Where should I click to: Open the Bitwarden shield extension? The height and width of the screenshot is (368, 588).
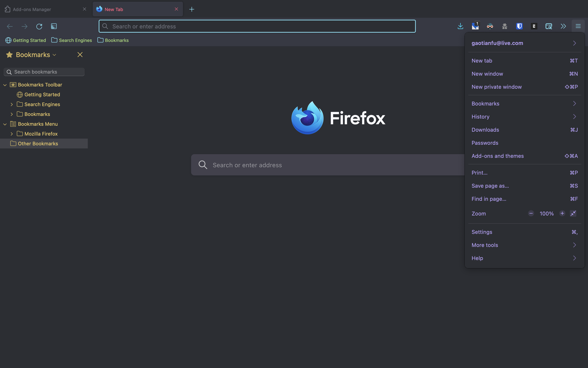(x=519, y=26)
